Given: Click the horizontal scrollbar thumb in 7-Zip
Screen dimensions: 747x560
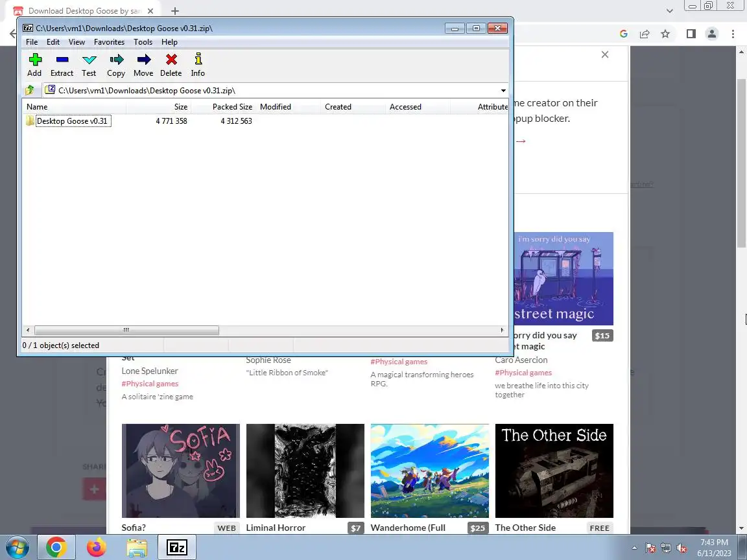Looking at the screenshot, I should pyautogui.click(x=126, y=330).
